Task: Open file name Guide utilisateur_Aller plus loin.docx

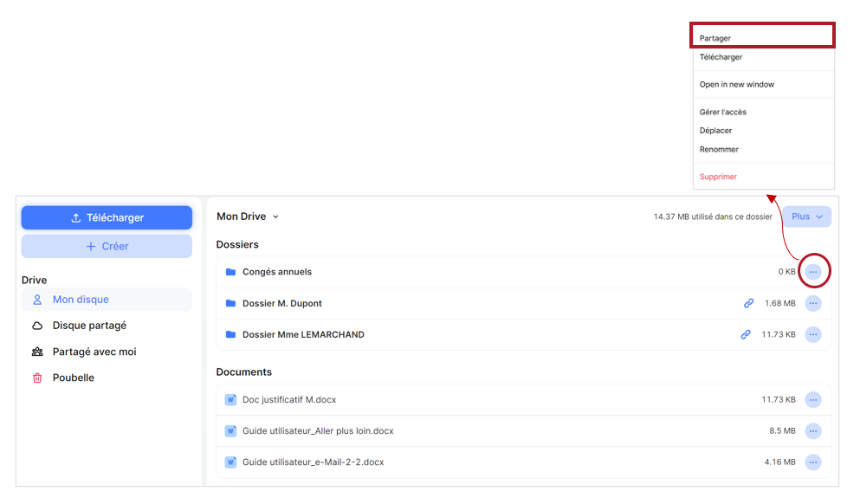Action: pos(318,431)
